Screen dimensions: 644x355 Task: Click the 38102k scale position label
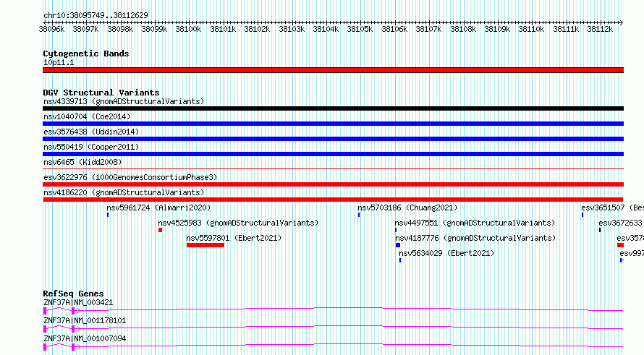(x=257, y=29)
